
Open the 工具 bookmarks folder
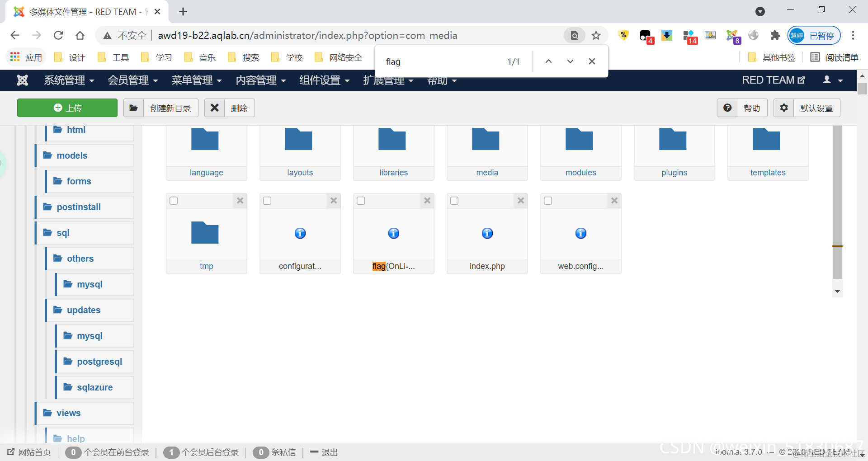pyautogui.click(x=113, y=57)
